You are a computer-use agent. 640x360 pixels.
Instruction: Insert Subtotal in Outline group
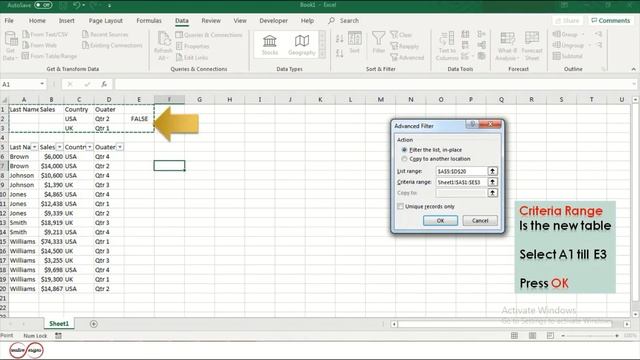pos(567,56)
